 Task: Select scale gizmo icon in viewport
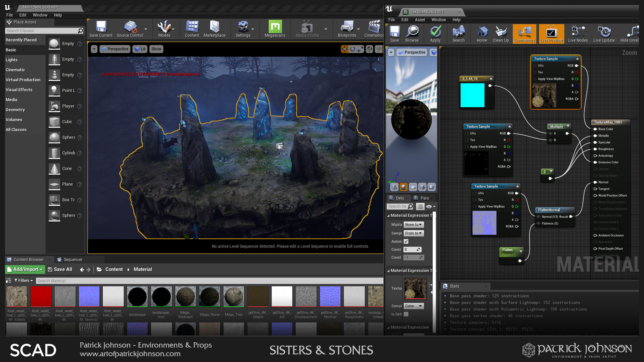360,49
